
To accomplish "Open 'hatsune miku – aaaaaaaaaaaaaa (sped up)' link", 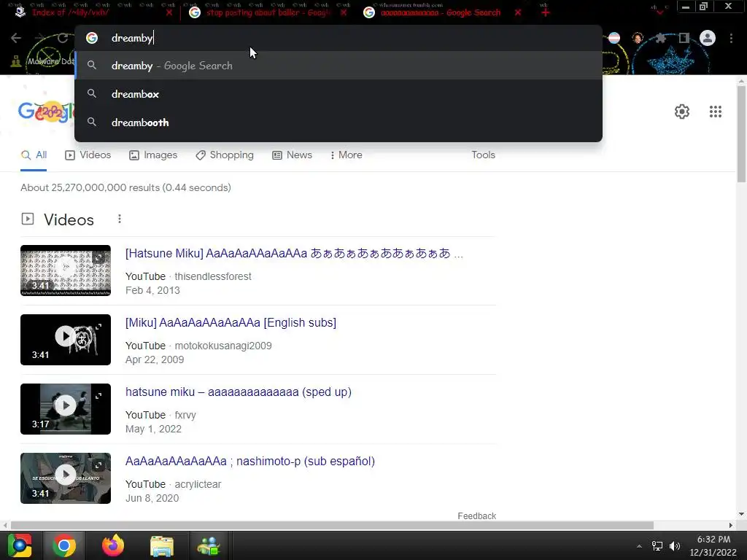I will point(239,392).
